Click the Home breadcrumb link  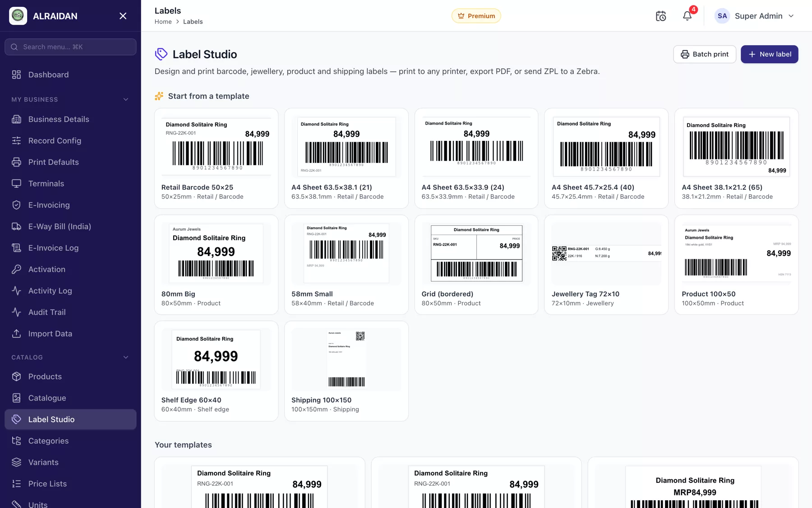(x=163, y=22)
